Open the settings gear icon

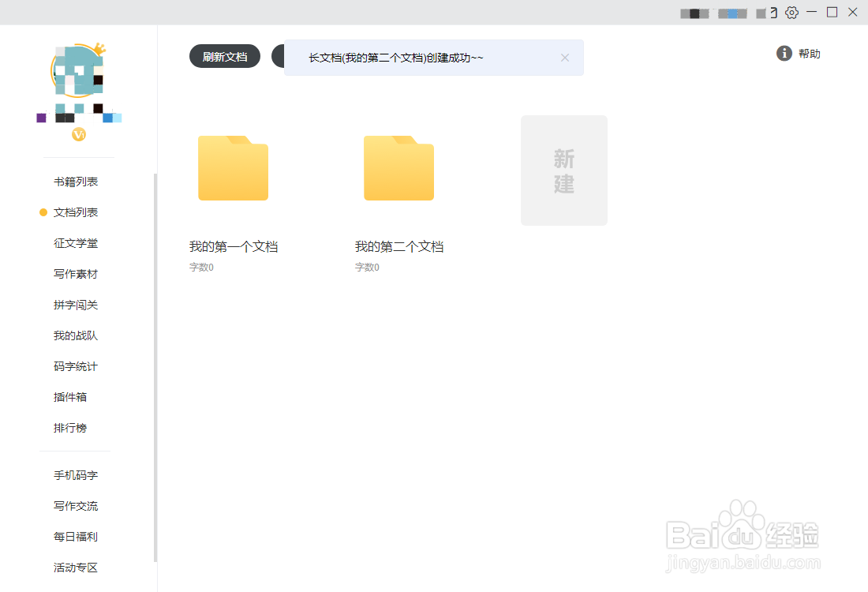point(791,13)
